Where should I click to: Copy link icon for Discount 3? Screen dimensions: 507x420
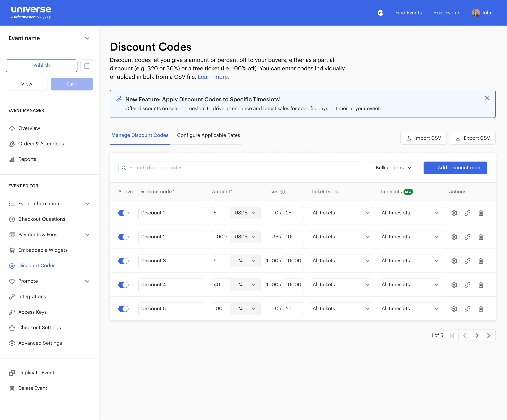tap(467, 261)
